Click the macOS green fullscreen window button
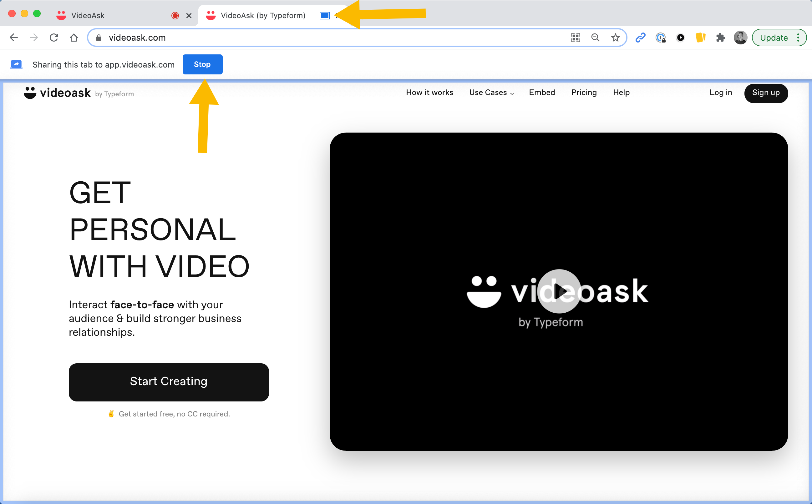The image size is (812, 504). coord(37,14)
